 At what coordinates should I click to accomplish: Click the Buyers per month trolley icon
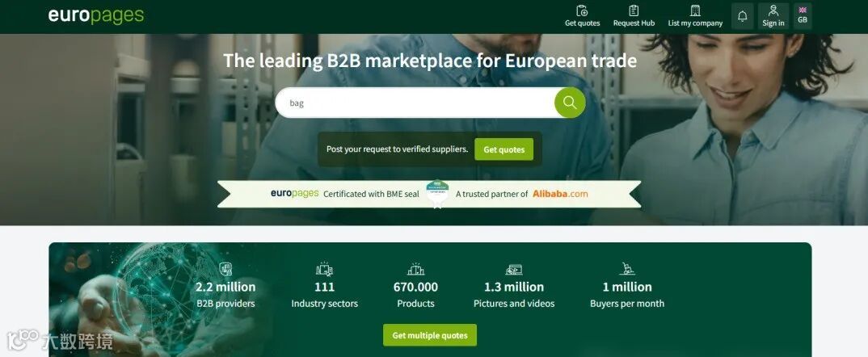click(627, 269)
